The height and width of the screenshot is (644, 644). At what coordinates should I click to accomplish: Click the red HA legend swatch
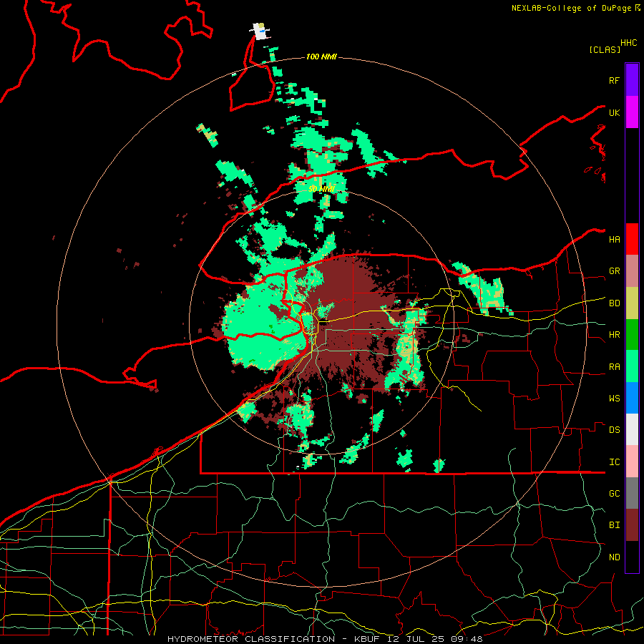pos(632,239)
